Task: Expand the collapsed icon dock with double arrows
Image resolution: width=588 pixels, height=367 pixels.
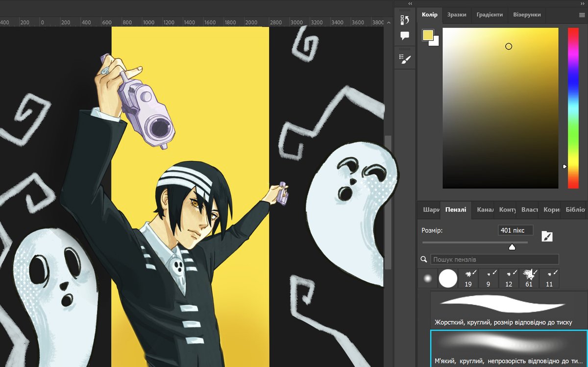Action: pyautogui.click(x=410, y=3)
